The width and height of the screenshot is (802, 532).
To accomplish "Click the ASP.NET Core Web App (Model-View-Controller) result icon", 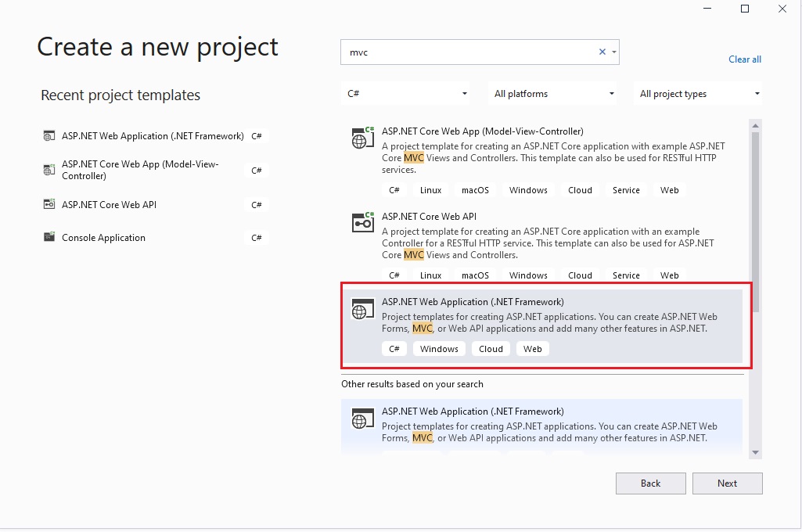I will tap(362, 138).
